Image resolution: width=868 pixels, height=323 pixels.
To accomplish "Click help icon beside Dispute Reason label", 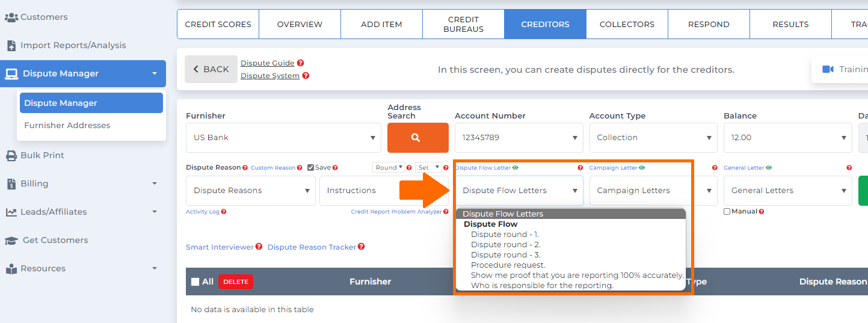I will (245, 168).
